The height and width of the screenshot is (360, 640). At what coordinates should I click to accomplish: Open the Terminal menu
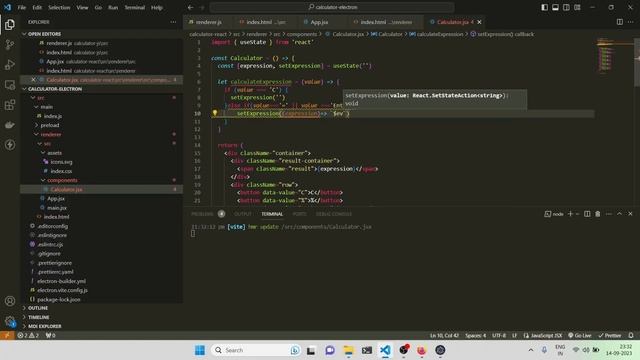click(135, 7)
